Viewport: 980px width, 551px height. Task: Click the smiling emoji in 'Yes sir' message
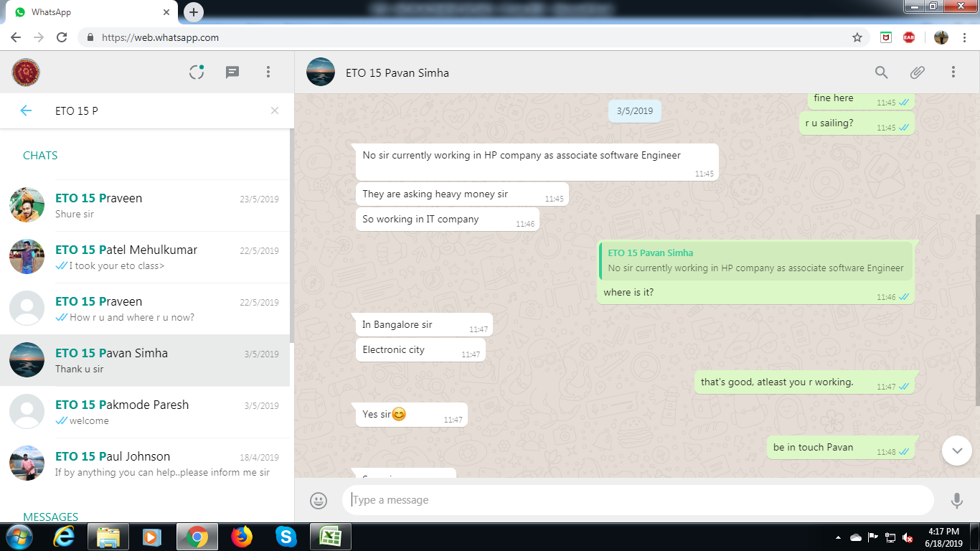(x=399, y=414)
